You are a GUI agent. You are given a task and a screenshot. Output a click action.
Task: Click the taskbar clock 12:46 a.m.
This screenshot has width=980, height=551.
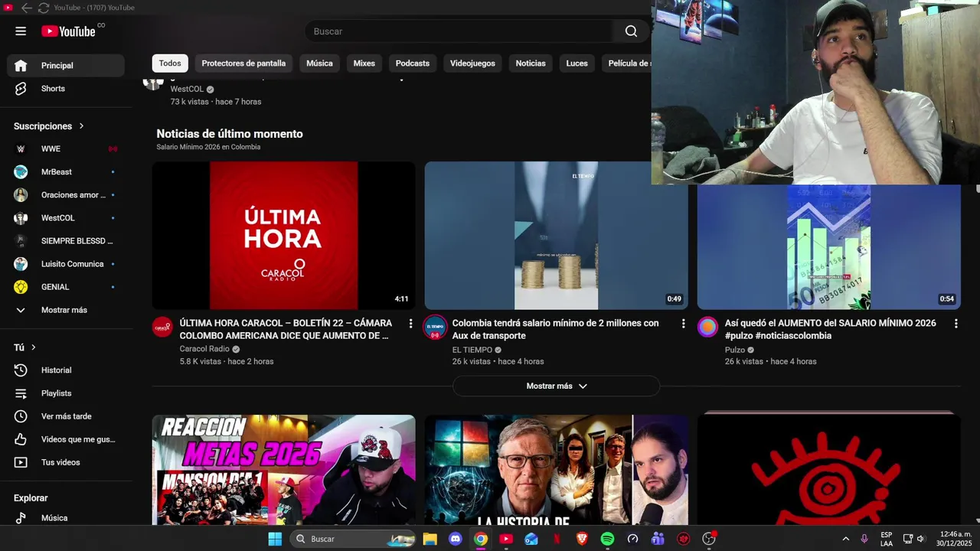click(955, 539)
